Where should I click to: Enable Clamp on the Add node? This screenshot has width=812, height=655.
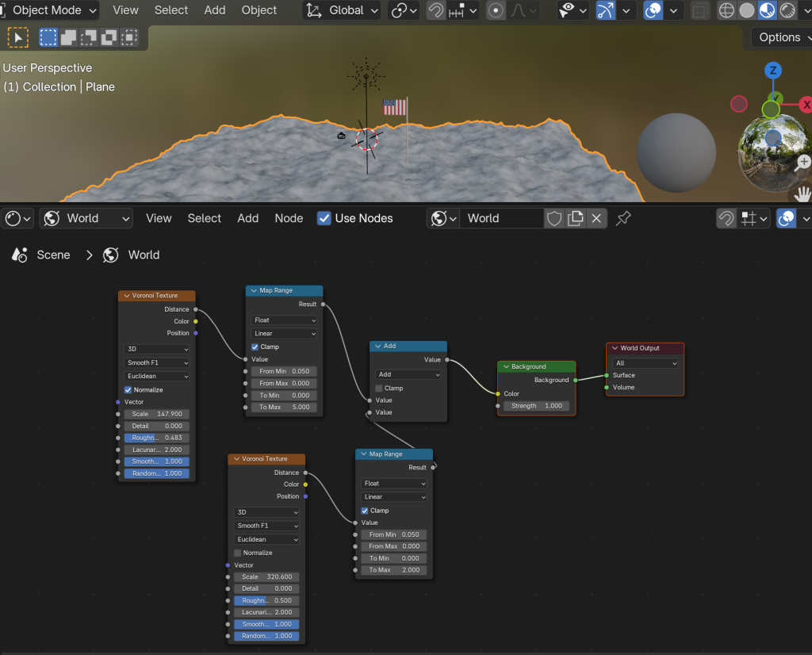pos(379,389)
